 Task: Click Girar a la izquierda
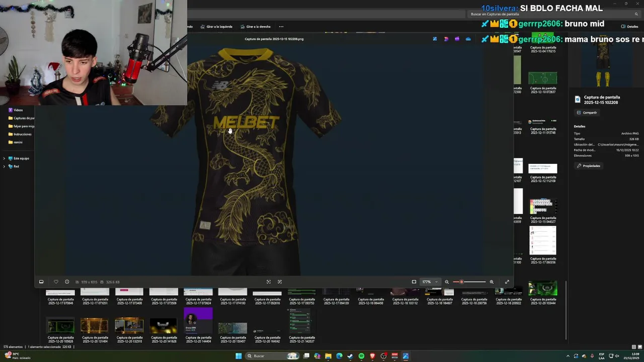(x=216, y=27)
